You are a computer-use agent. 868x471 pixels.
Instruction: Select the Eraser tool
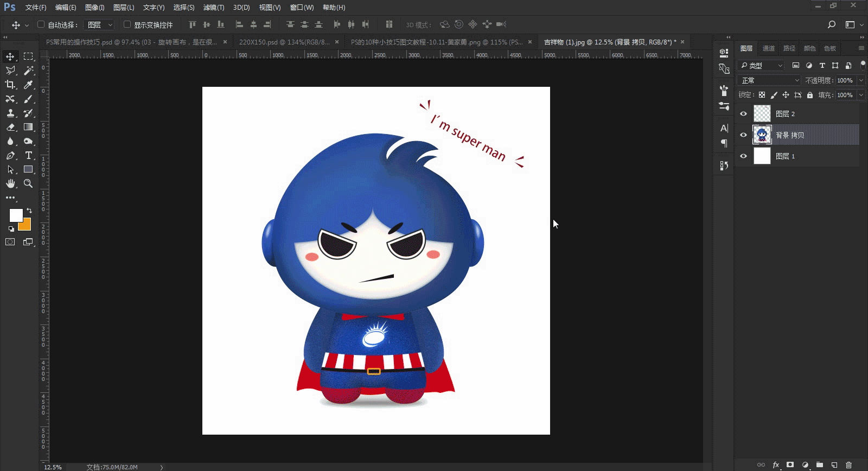pos(10,127)
